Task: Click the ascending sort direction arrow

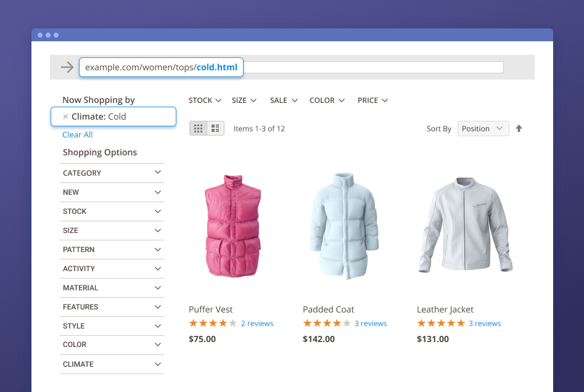Action: (519, 129)
